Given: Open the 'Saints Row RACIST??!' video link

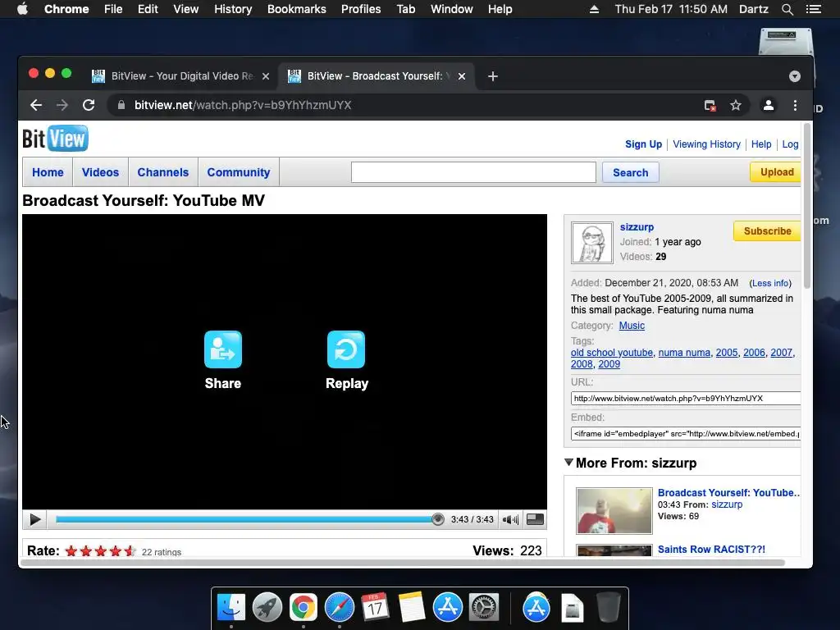Looking at the screenshot, I should (x=711, y=549).
